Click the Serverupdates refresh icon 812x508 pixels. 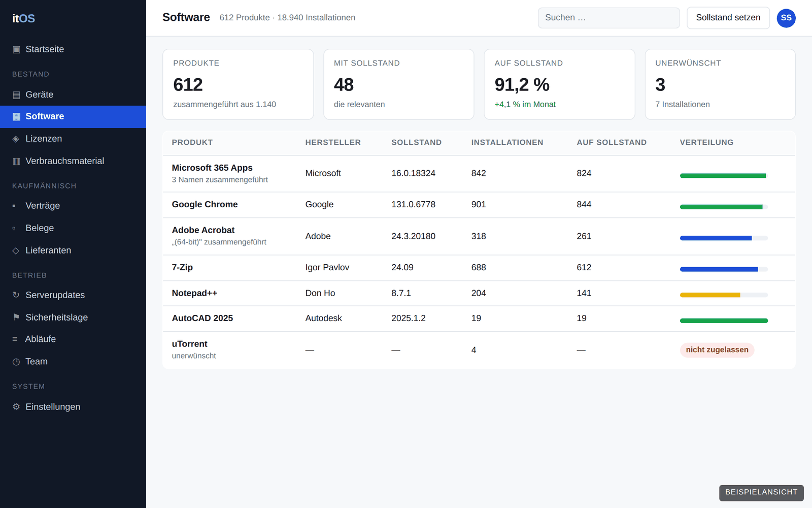(16, 295)
